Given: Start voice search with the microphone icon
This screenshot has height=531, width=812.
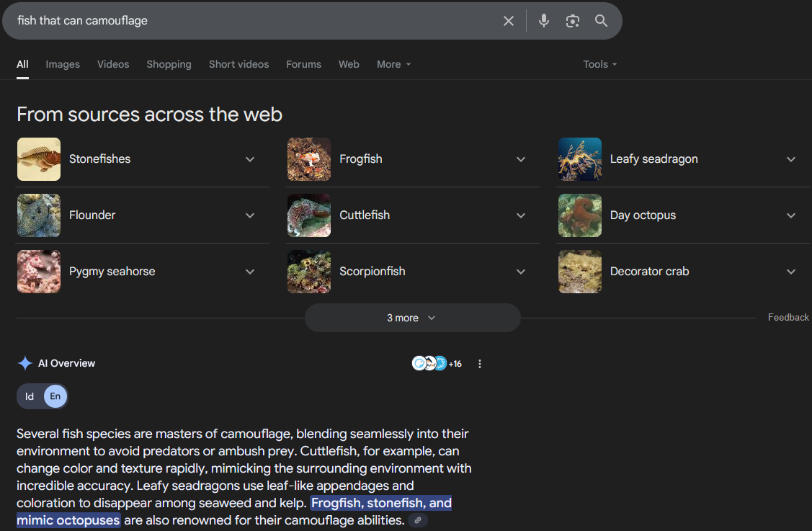Looking at the screenshot, I should (544, 21).
